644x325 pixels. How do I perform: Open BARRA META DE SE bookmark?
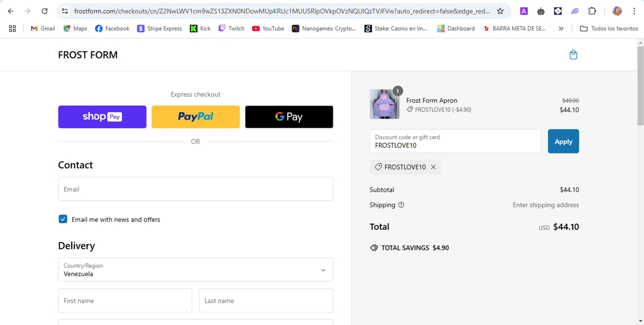[514, 28]
